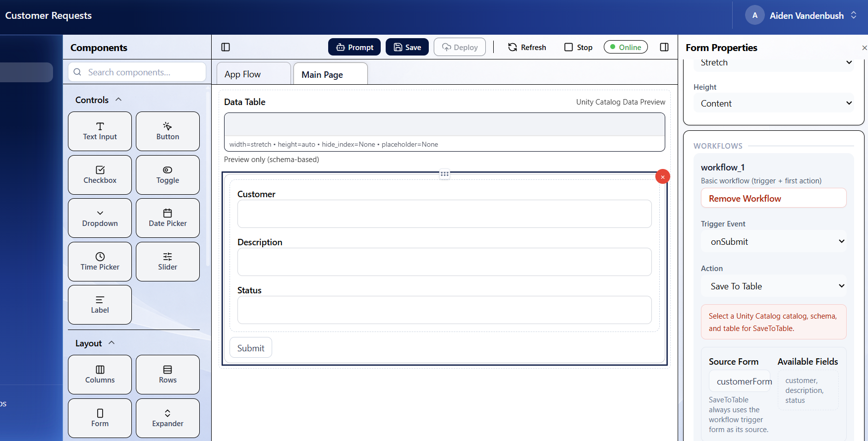Viewport: 868px width, 441px height.
Task: Add a Columns layout component
Action: click(x=100, y=375)
